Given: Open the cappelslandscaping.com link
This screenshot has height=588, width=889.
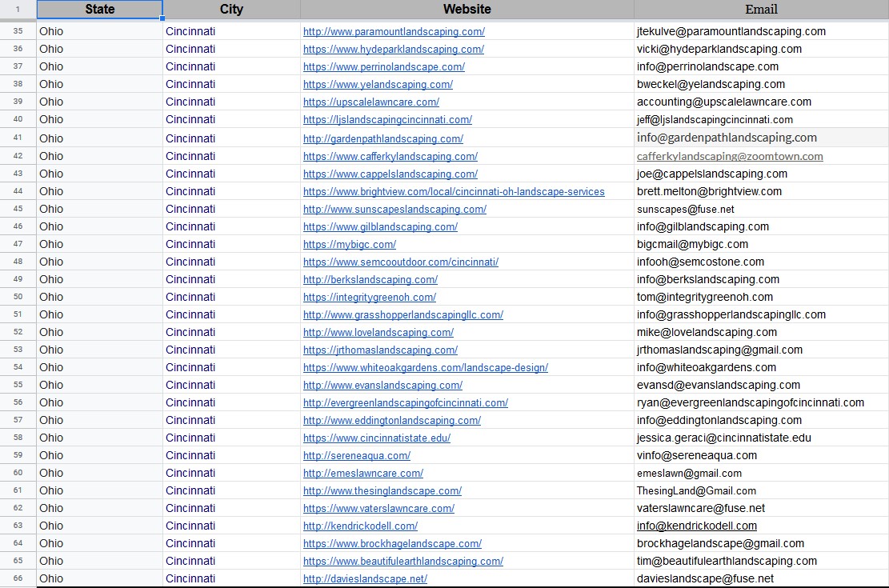Looking at the screenshot, I should pos(390,174).
